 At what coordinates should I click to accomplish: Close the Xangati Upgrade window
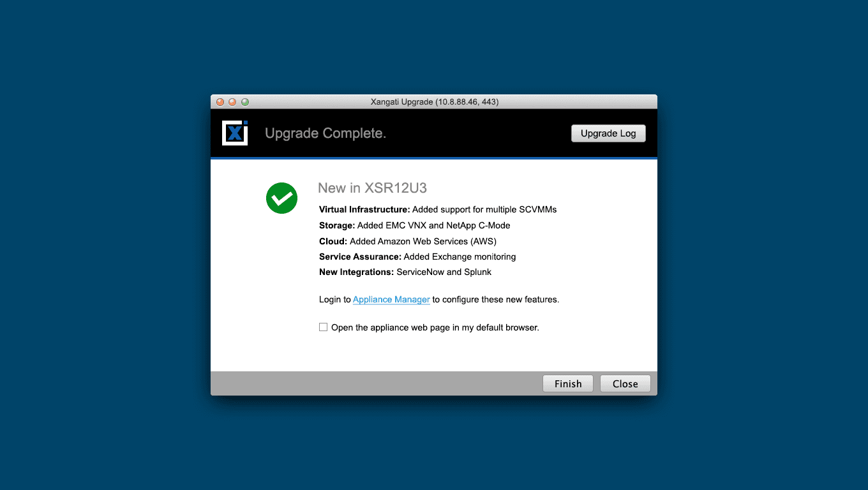220,102
